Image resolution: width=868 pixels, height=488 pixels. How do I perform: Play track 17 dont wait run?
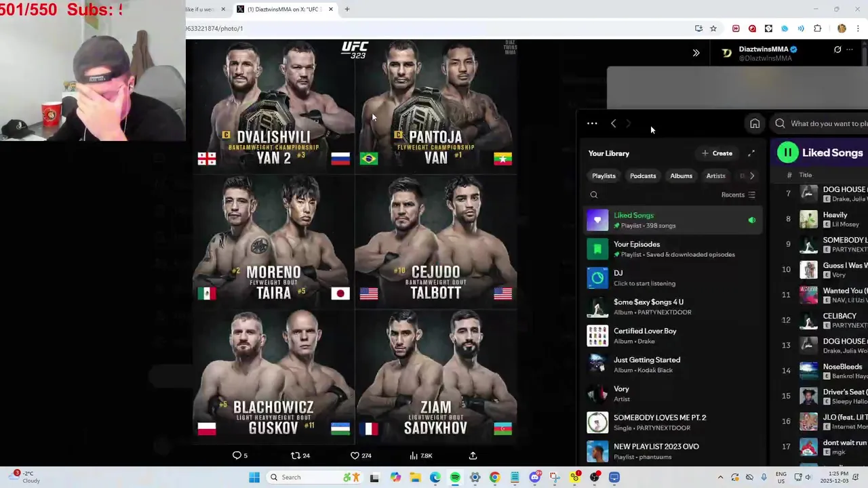pyautogui.click(x=821, y=447)
